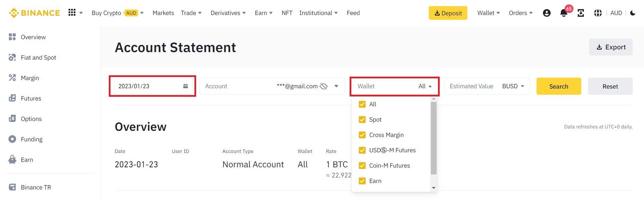644x200 pixels.
Task: Click the Normal Account text
Action: point(253,165)
